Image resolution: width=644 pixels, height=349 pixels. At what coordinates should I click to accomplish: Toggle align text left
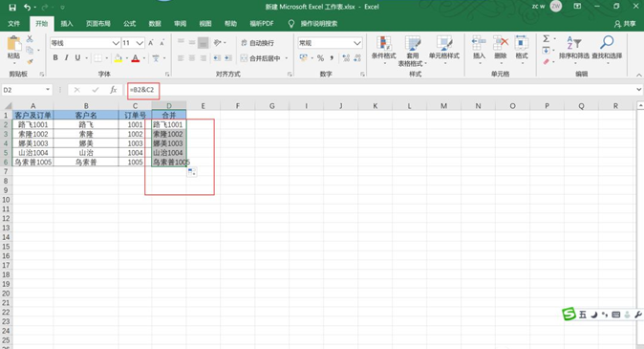(181, 58)
